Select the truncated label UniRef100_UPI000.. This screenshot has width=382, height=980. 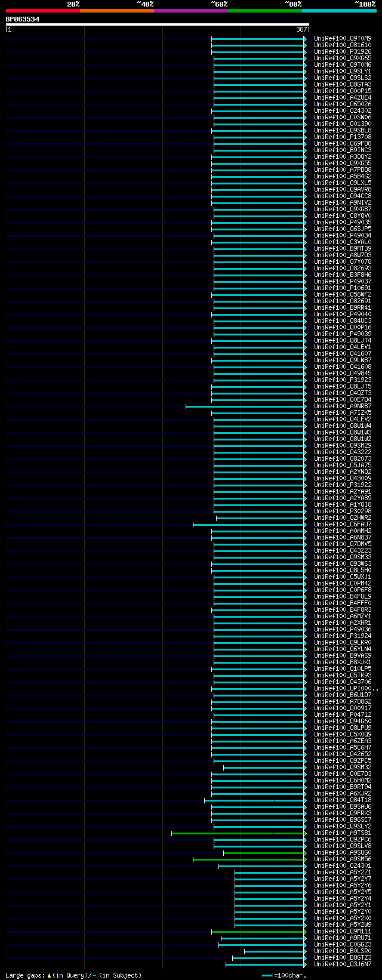tap(346, 688)
